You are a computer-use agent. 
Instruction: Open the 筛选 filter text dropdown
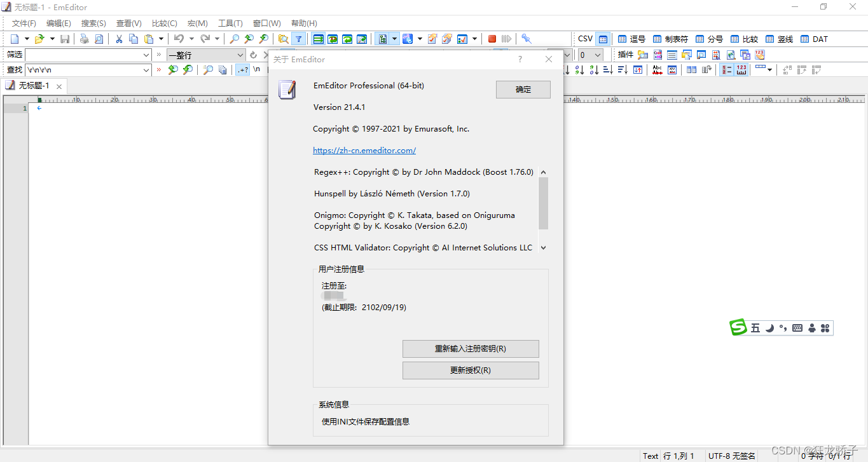point(146,55)
